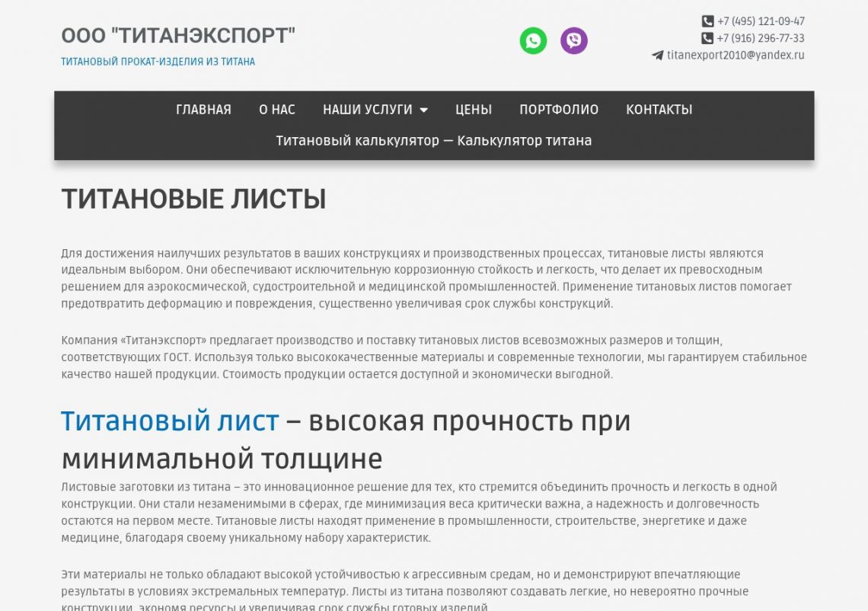Click the ТИТАНОВЫЕ ЛИСТЫ page heading

[x=193, y=199]
